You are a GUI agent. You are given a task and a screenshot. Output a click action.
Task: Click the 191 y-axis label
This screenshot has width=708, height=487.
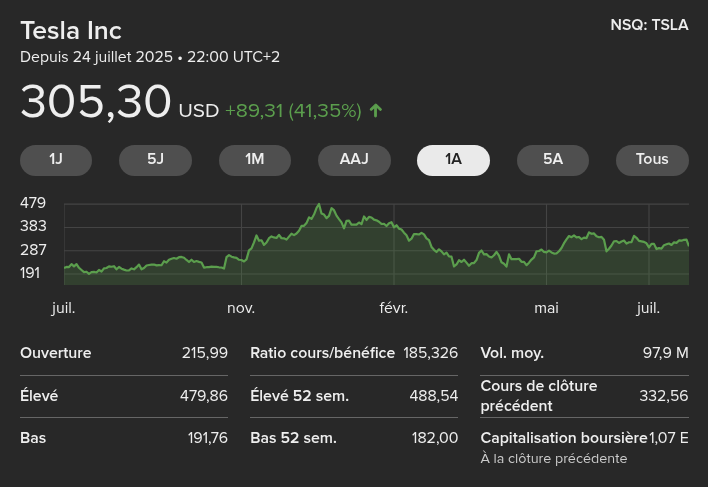pos(30,273)
